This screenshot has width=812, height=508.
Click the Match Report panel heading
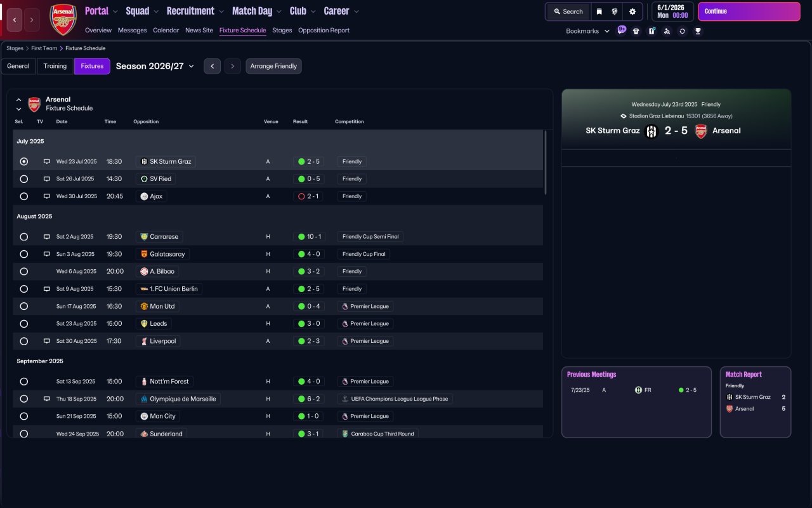(x=743, y=375)
